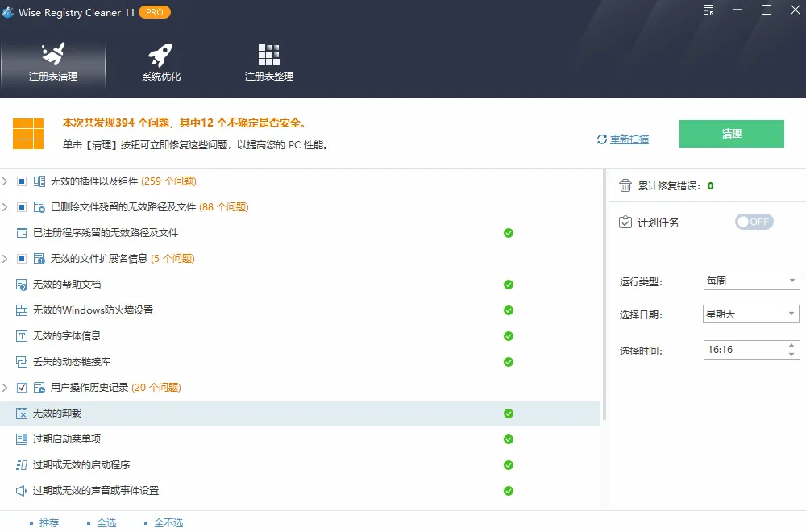
Task: Click the 丢失的动态链接库 icon
Action: point(22,362)
